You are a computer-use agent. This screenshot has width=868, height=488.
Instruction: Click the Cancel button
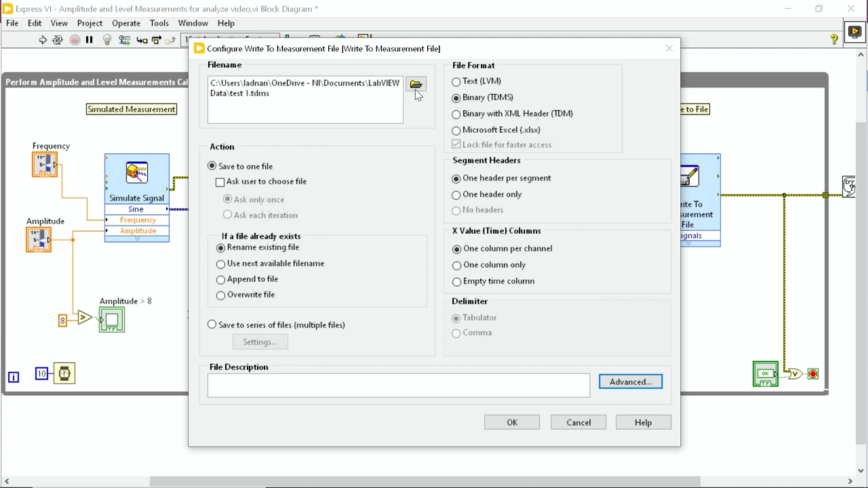[578, 423]
